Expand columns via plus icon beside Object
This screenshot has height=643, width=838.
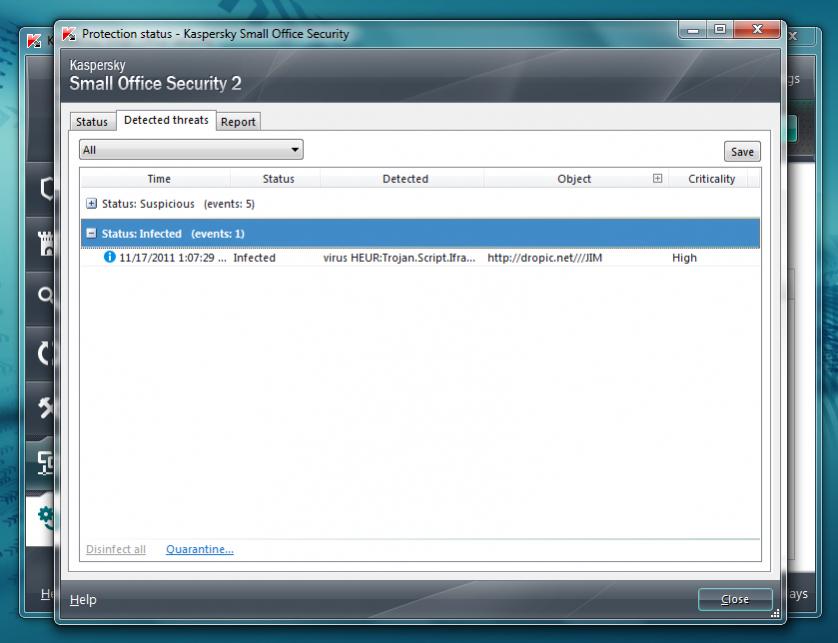click(x=657, y=179)
